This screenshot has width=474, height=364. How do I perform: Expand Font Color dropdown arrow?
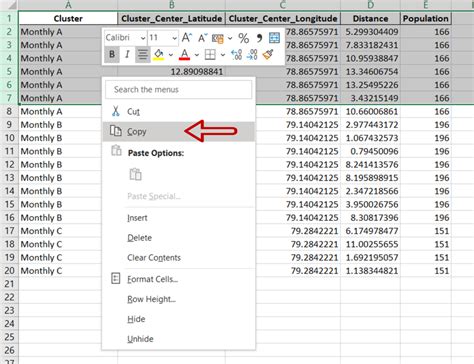tap(197, 55)
